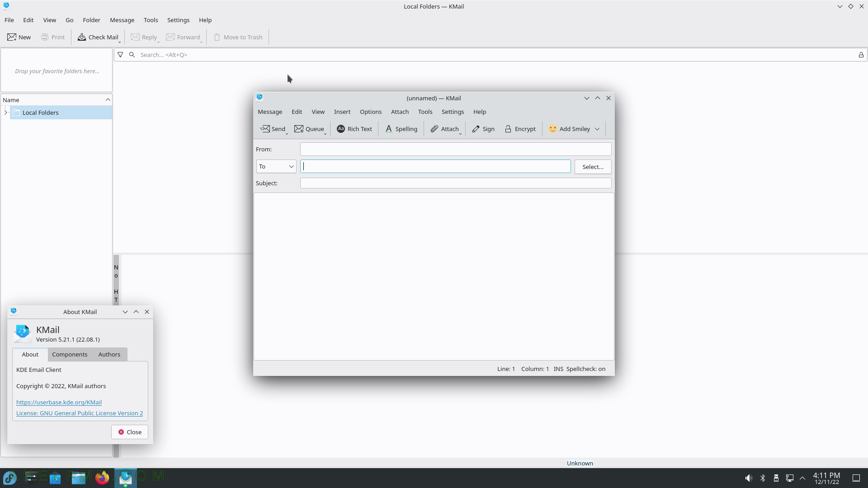Open GNU General Public License link

pos(80,413)
